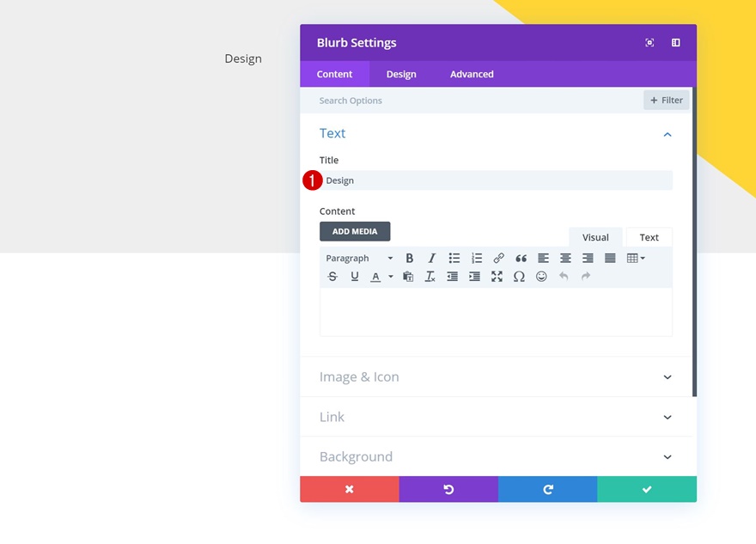
Task: Snap settings modal to sidebar icon
Action: click(x=675, y=43)
